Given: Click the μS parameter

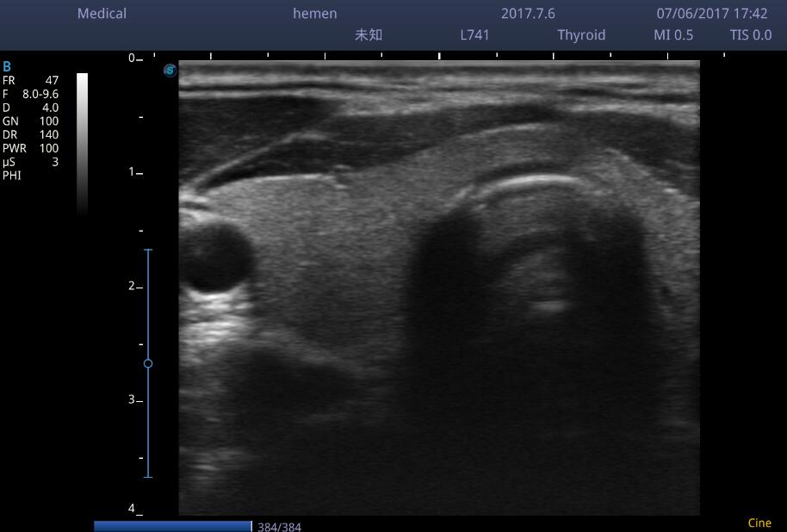Looking at the screenshot, I should [x=30, y=162].
